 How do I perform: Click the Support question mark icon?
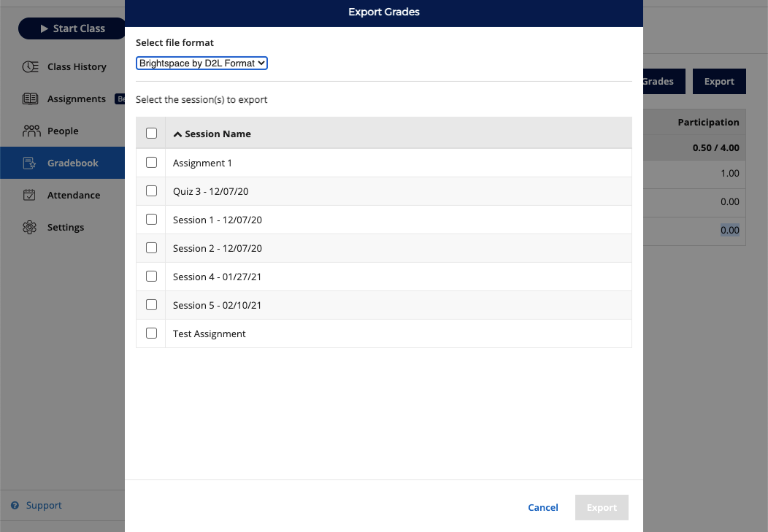[x=15, y=505]
